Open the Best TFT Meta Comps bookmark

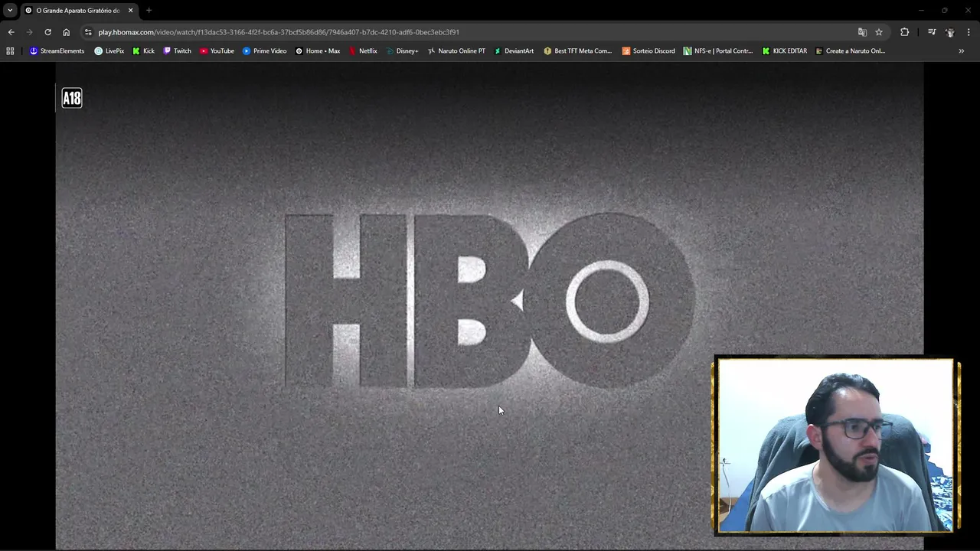click(x=577, y=51)
